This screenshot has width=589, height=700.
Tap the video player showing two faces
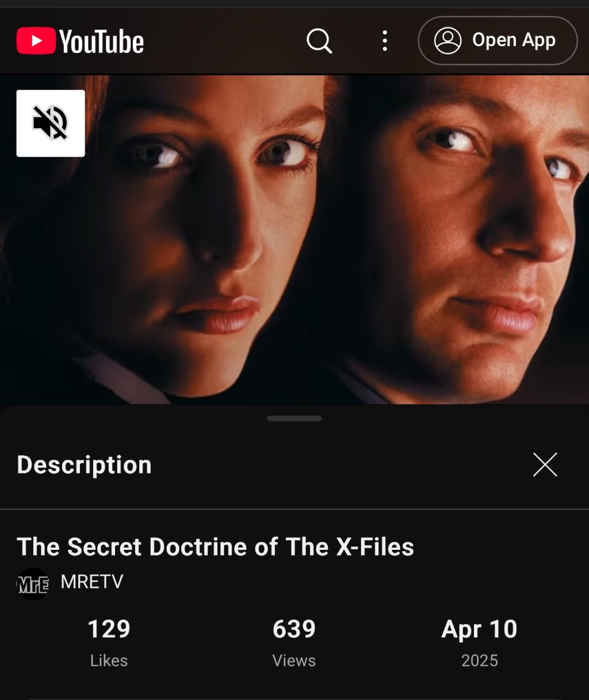tap(294, 239)
